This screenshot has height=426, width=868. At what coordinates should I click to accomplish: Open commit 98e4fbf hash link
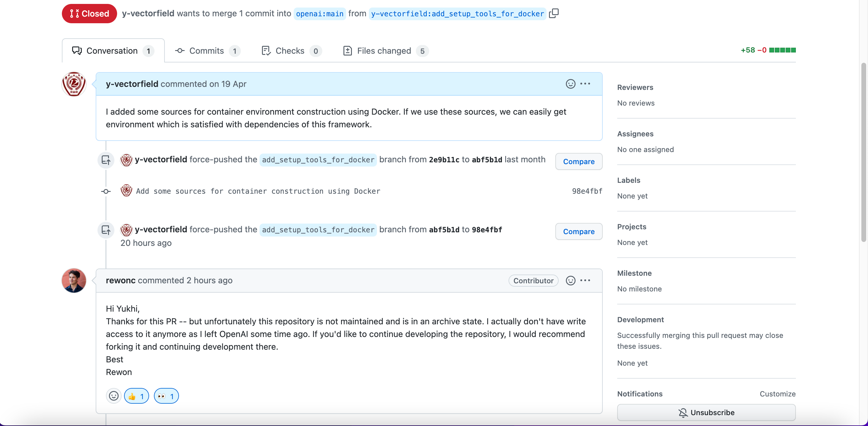pos(587,191)
